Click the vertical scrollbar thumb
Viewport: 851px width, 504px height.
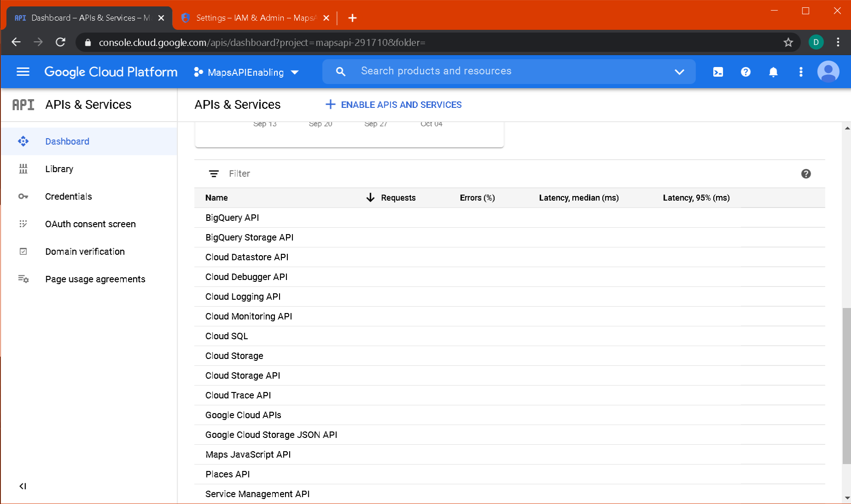(846, 386)
